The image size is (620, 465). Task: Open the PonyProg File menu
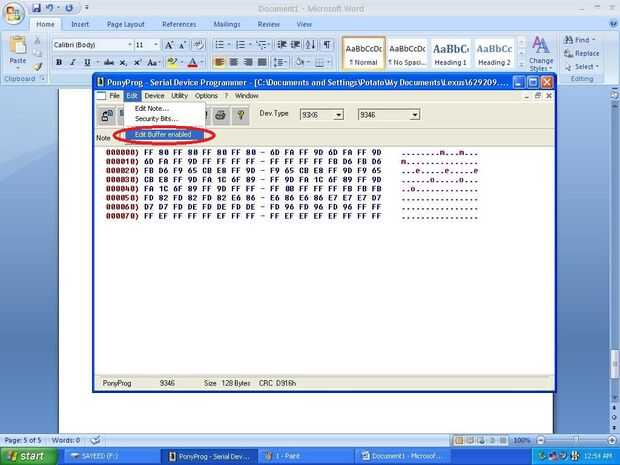114,96
